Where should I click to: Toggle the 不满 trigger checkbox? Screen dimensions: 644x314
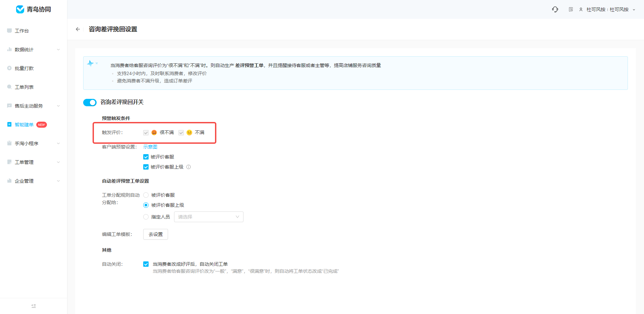tap(181, 133)
